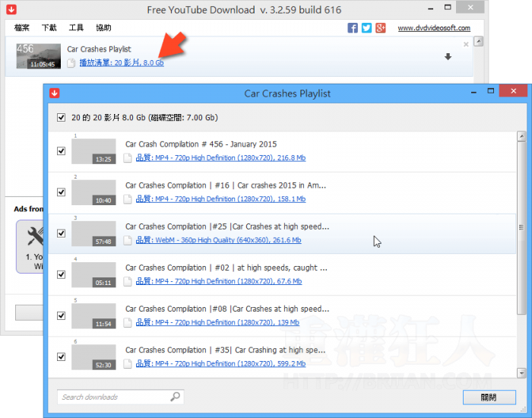
Task: Change quality link showing 216.8 Mb
Action: click(x=220, y=158)
